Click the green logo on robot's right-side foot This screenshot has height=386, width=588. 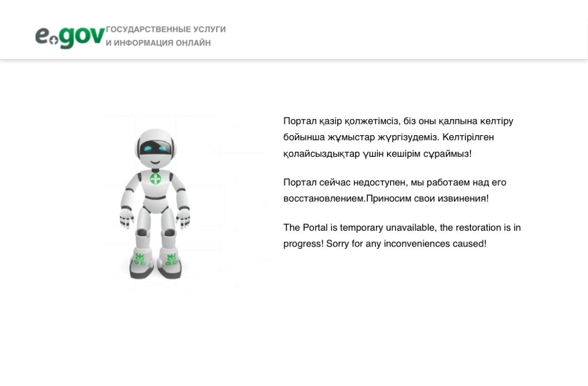[x=171, y=260]
